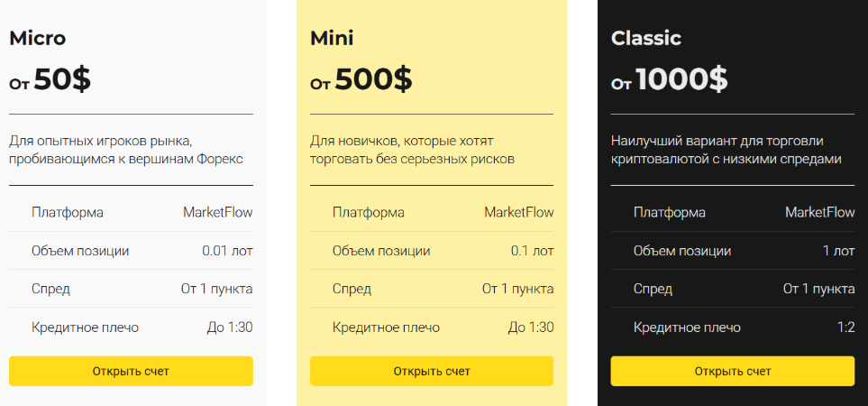Click Спред label in Classic card
Viewport: 868px width, 406px height.
tap(653, 289)
